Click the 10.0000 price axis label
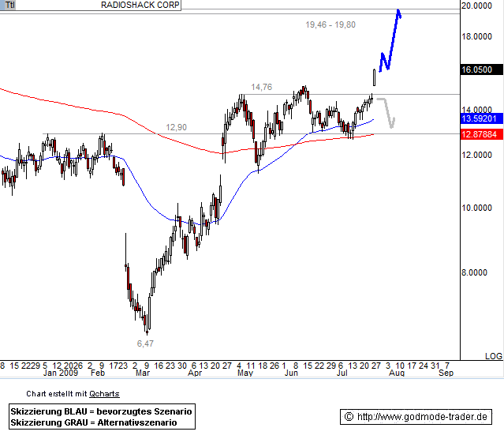The width and height of the screenshot is (504, 439). click(476, 208)
